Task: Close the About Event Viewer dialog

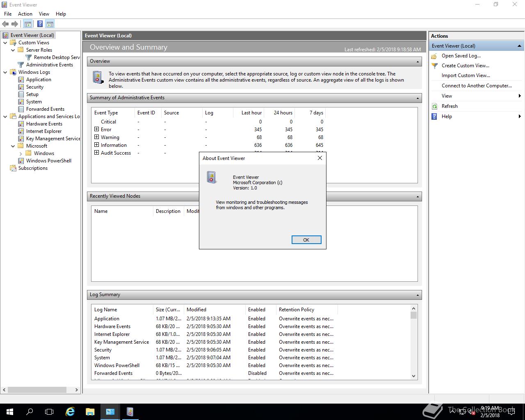Action: (320, 158)
